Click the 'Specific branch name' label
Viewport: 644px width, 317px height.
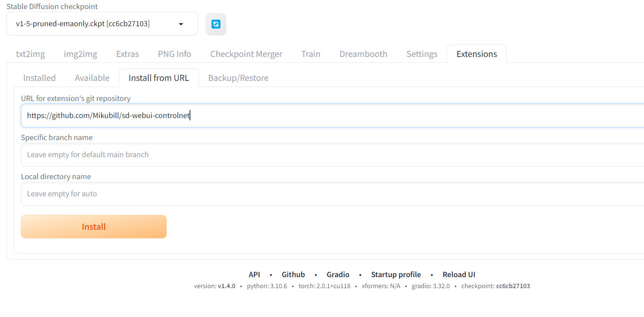(57, 137)
